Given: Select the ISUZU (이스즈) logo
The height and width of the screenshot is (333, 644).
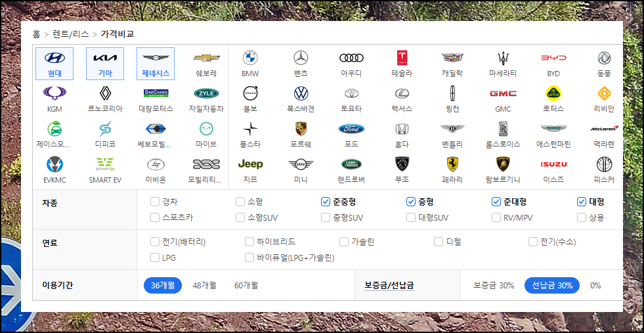Looking at the screenshot, I should pos(553,164).
